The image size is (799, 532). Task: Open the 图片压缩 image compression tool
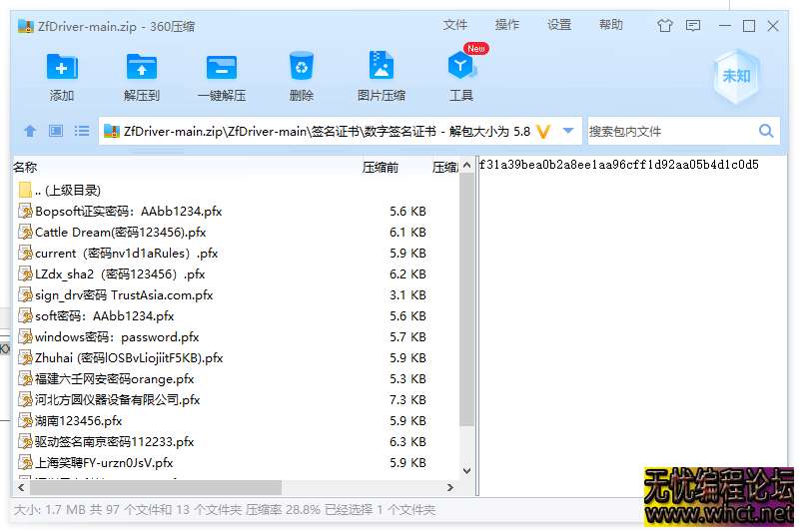[382, 68]
